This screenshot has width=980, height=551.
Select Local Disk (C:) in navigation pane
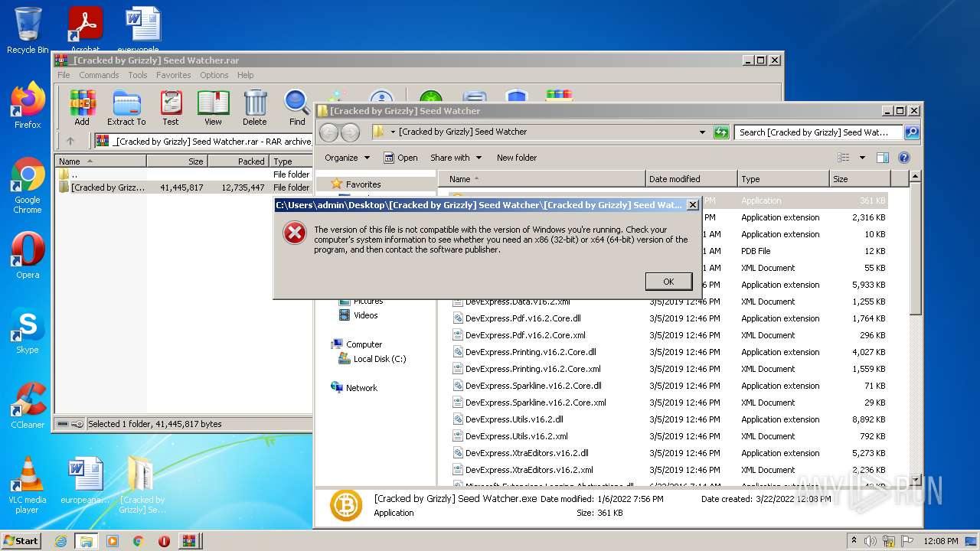click(380, 359)
